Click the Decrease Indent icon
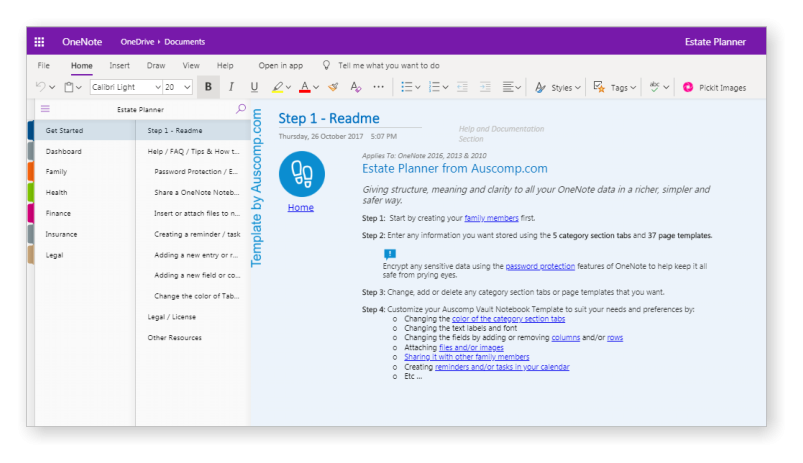Image resolution: width=803 pixels, height=463 pixels. tap(462, 87)
